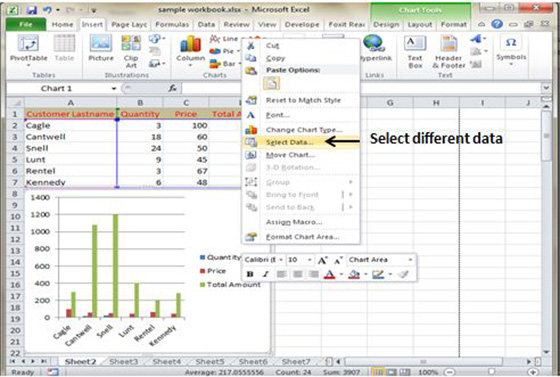
Task: Open Sheet3 worksheet tab
Action: [x=124, y=361]
